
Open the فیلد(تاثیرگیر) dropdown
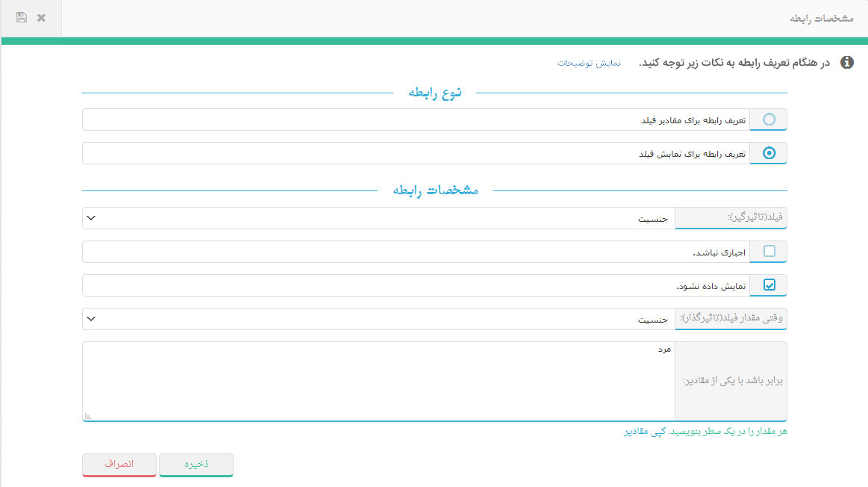click(x=378, y=218)
